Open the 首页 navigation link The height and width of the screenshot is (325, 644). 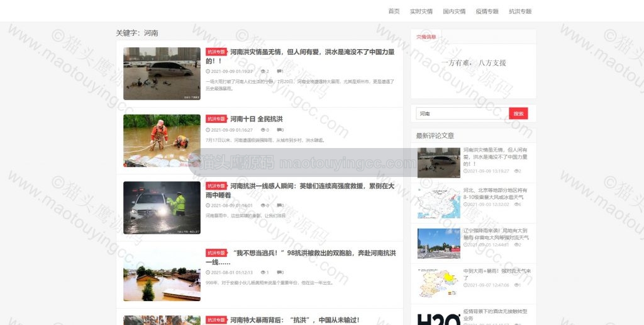click(x=394, y=11)
